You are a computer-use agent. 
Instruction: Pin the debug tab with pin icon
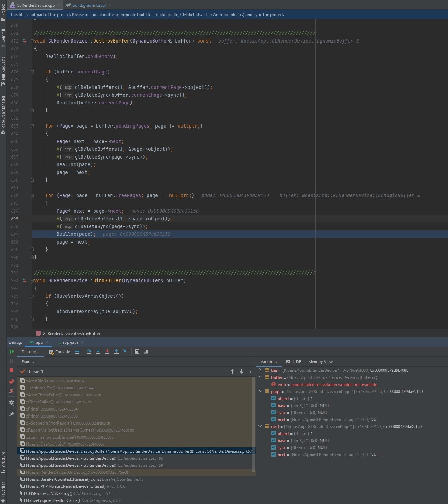coord(12,414)
